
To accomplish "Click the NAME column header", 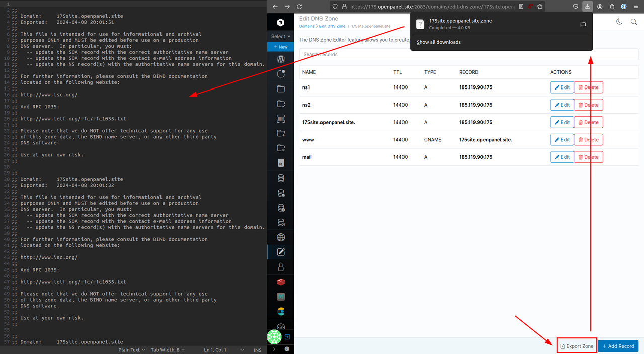I will pos(309,72).
